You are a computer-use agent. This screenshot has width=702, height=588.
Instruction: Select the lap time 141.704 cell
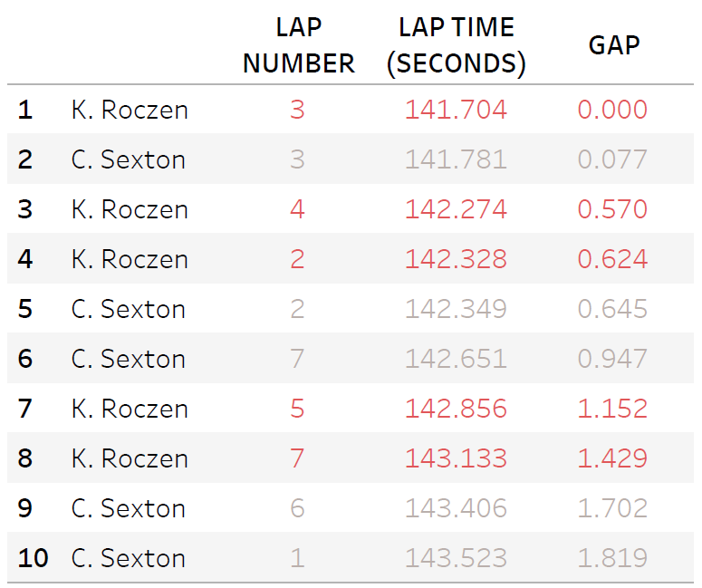point(456,111)
